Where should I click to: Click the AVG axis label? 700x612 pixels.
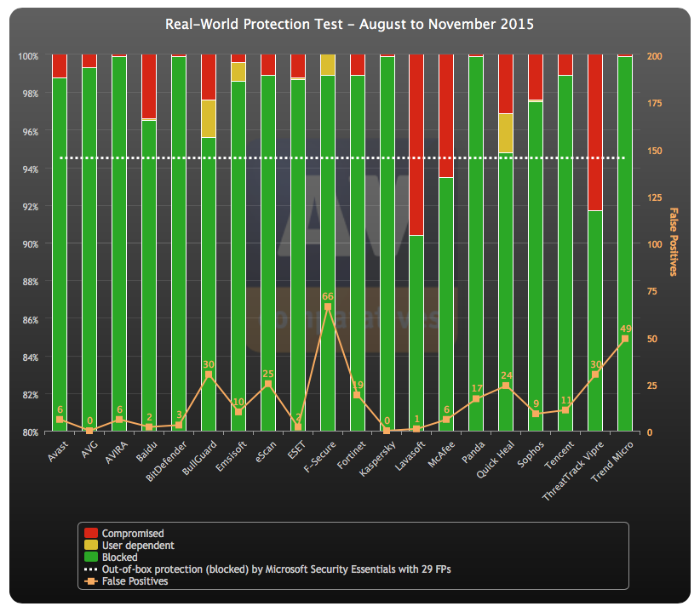pos(90,449)
